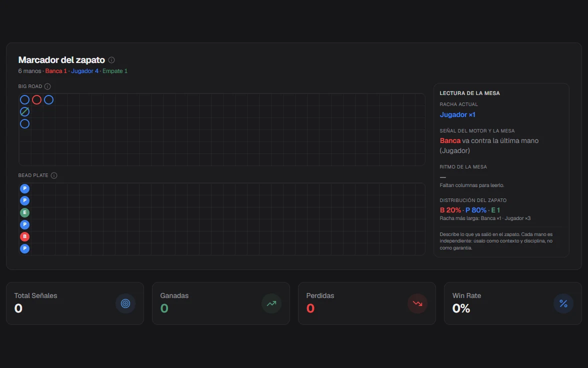The image size is (588, 368).
Task: Click the Ganadas card title
Action: (x=174, y=295)
